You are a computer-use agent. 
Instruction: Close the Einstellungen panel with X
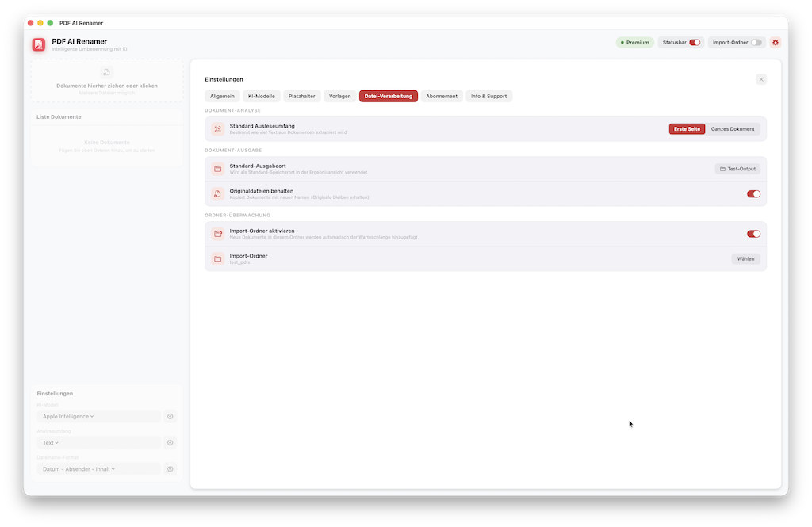pyautogui.click(x=760, y=79)
